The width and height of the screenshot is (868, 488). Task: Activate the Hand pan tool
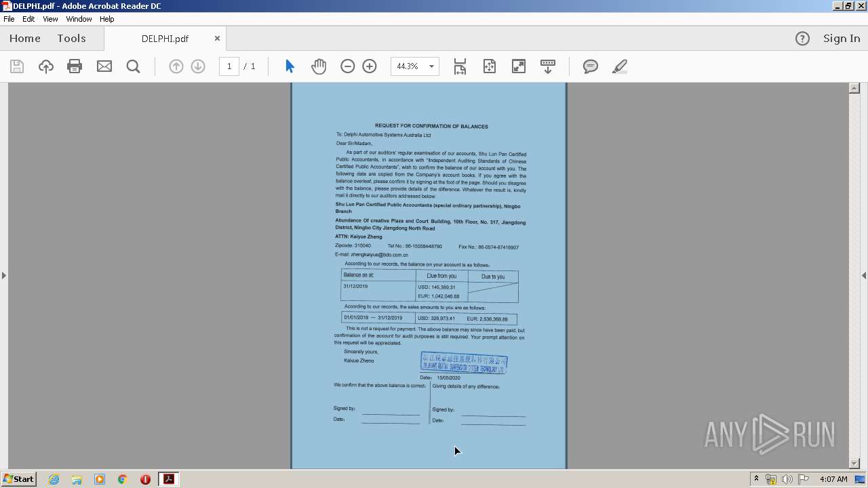[x=319, y=66]
